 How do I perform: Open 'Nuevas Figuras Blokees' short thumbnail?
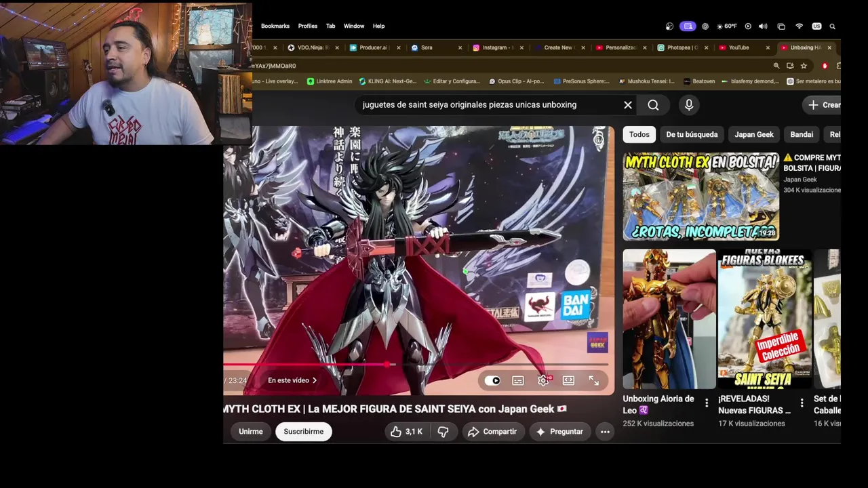point(765,319)
